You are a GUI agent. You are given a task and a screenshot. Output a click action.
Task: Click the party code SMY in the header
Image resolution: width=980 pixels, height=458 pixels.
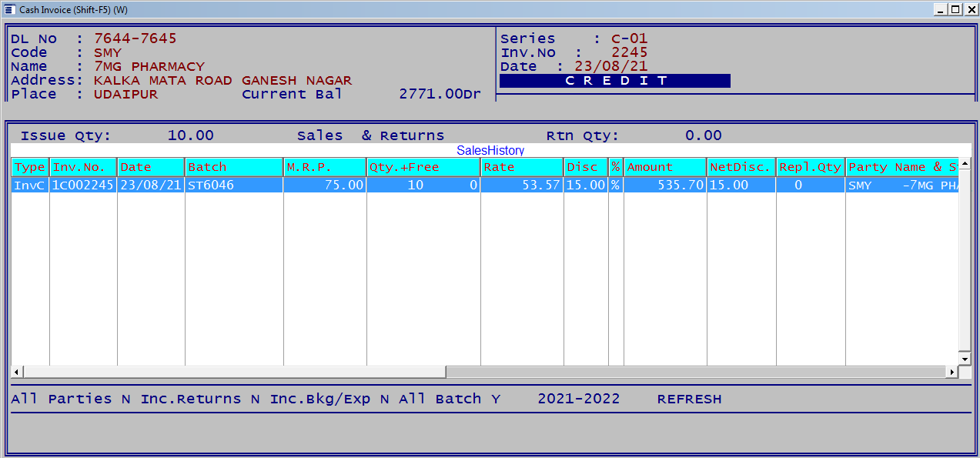[x=108, y=52]
